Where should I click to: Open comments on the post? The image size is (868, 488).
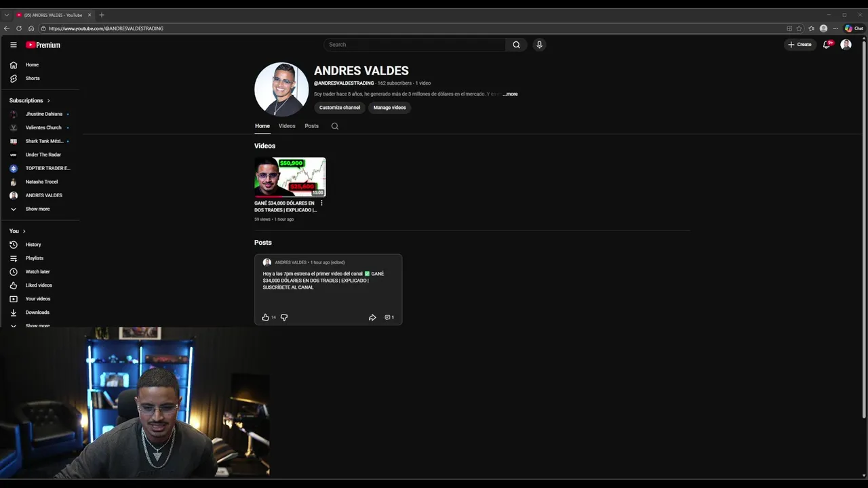389,317
